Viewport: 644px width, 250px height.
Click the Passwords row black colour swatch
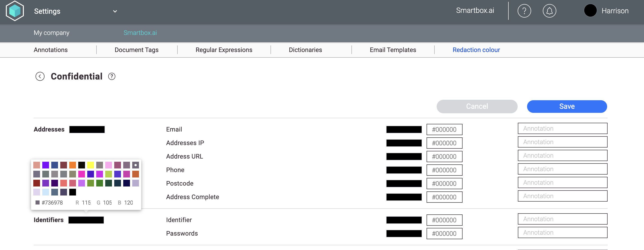pos(404,234)
